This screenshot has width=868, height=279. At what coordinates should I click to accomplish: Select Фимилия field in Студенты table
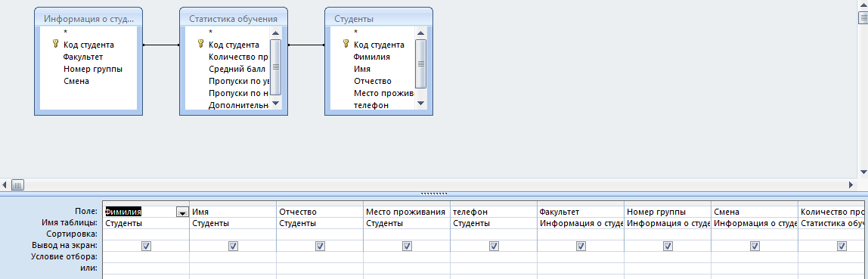(372, 57)
